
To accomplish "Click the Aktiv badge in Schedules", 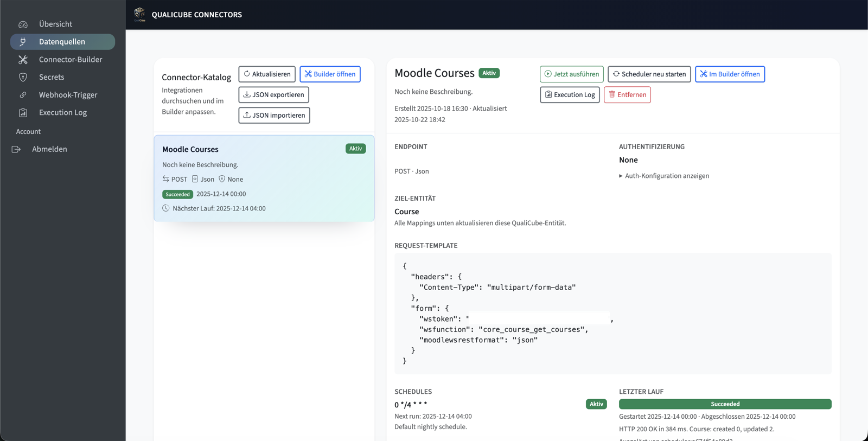I will [596, 404].
